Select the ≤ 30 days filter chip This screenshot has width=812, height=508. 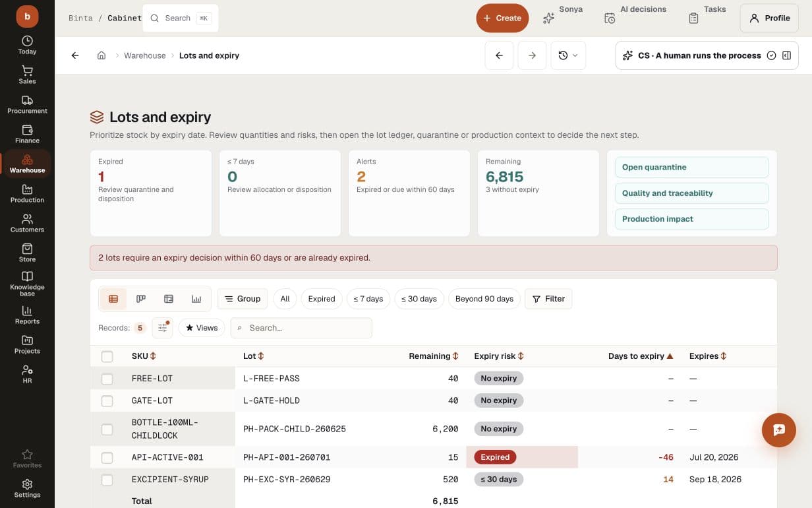[x=419, y=299]
